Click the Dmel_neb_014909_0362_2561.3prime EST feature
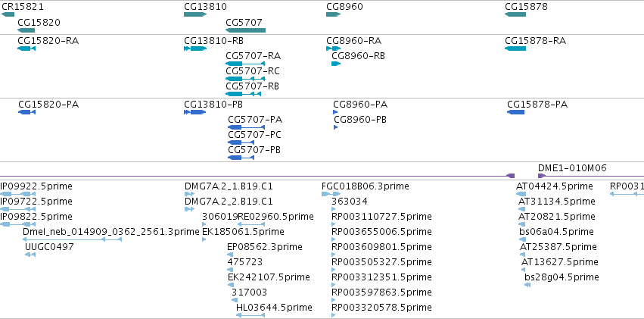 tap(72, 239)
